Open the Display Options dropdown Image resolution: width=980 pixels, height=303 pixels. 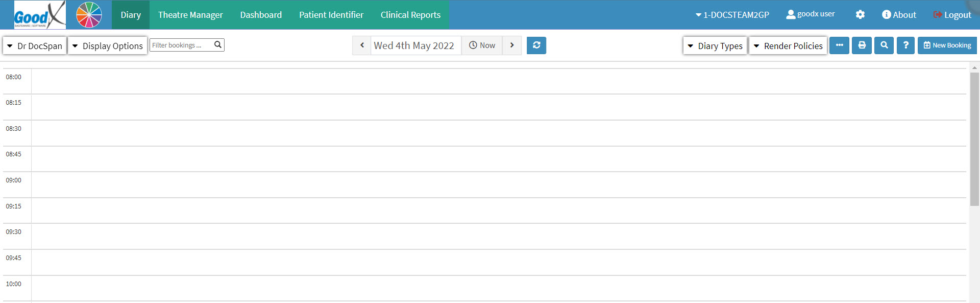[108, 45]
